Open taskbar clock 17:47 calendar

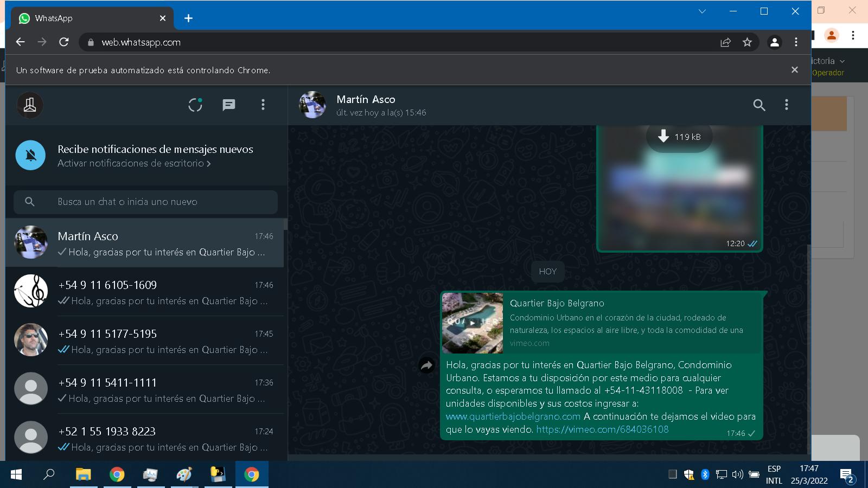click(x=809, y=474)
